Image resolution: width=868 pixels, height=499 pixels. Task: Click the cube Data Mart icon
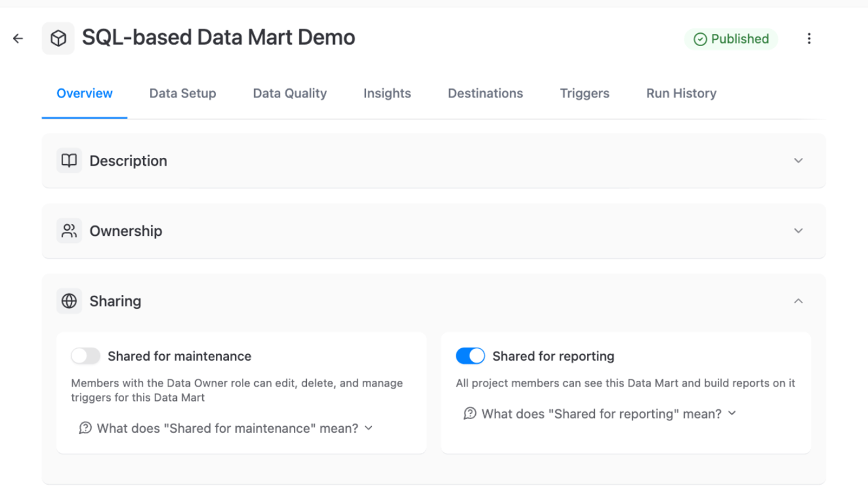tap(59, 39)
